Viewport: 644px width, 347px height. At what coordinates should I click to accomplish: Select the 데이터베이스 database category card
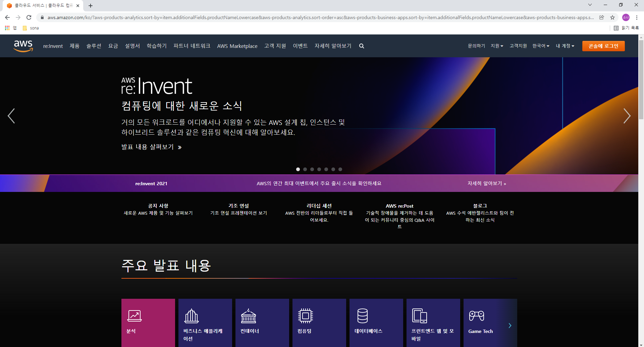tap(376, 323)
